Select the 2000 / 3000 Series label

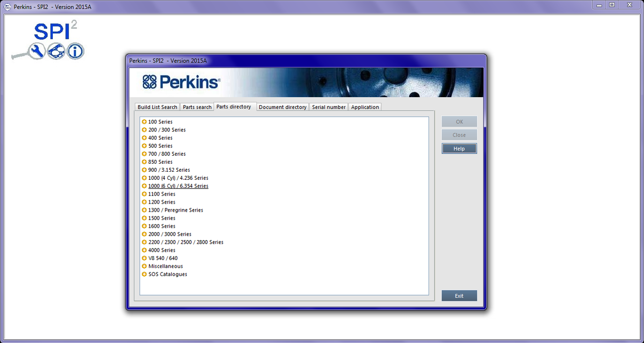point(170,235)
